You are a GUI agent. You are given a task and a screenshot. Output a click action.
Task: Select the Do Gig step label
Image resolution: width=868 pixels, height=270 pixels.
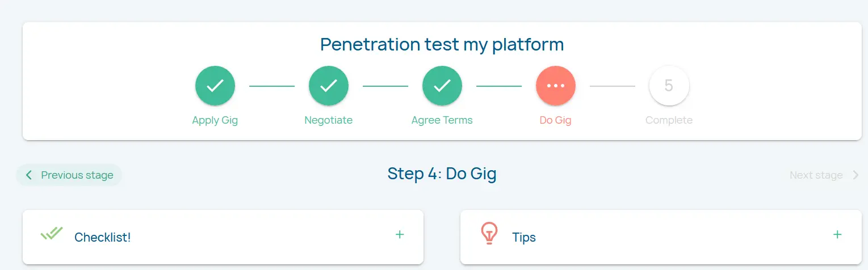coord(556,120)
